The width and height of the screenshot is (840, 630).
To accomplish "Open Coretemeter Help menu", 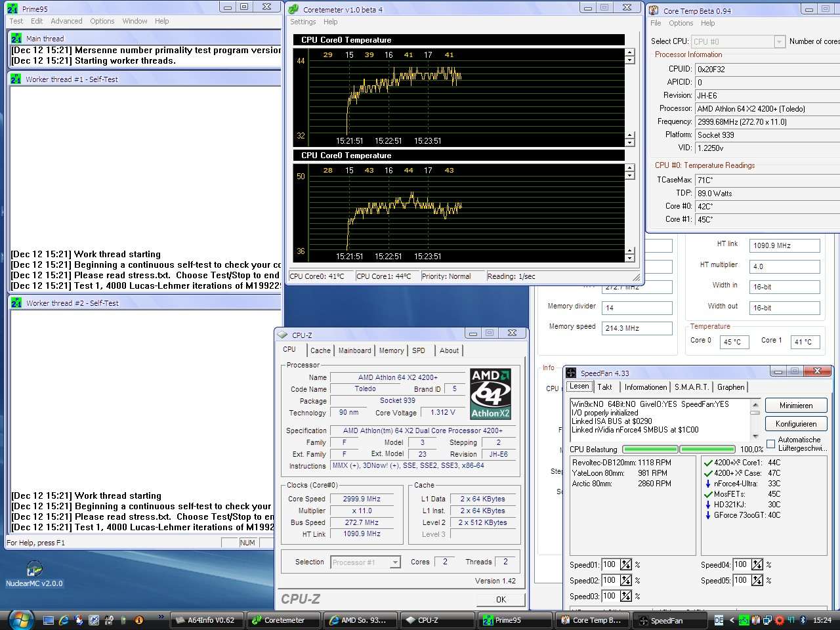I will (331, 22).
